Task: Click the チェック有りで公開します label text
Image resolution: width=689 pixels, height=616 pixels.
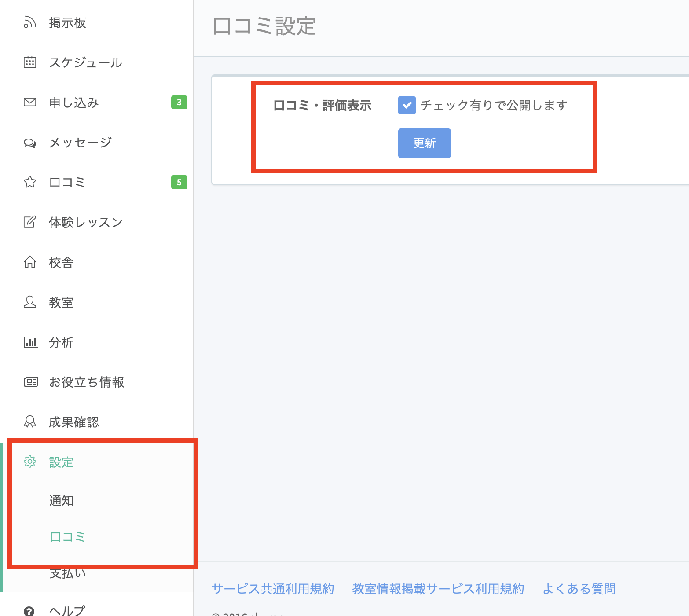Action: click(494, 105)
